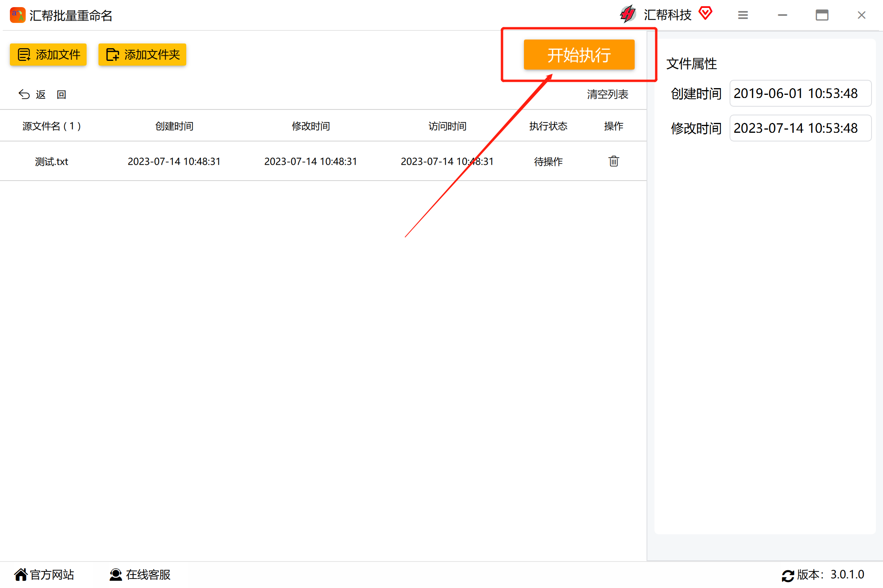883x588 pixels.
Task: Click the 创建时间 column header
Action: tap(174, 126)
